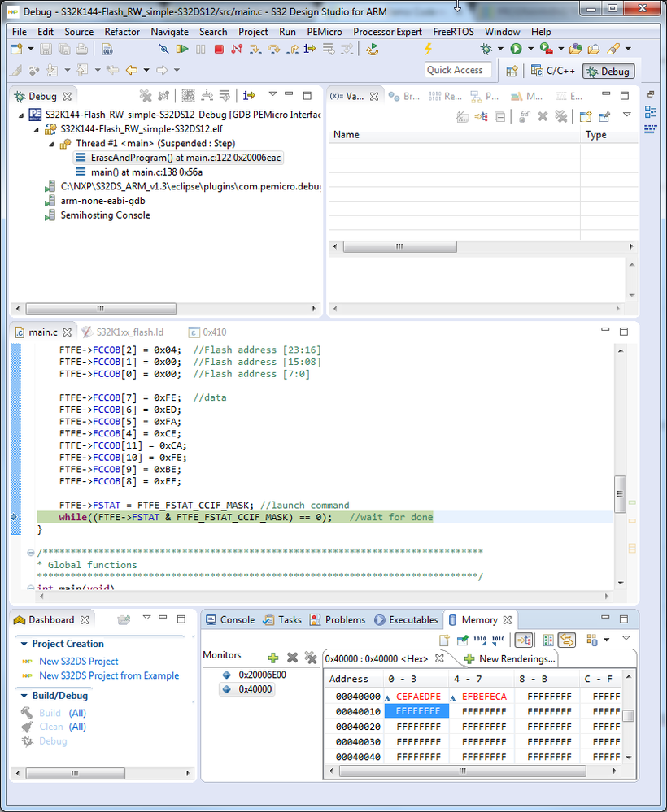
Task: Click Back navigation yellow arrow
Action: pyautogui.click(x=132, y=70)
